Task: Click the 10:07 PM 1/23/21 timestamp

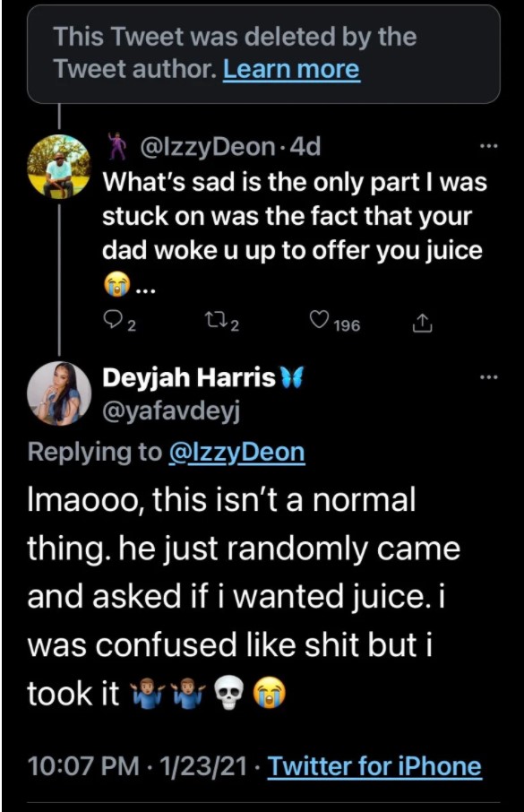Action: 137,766
